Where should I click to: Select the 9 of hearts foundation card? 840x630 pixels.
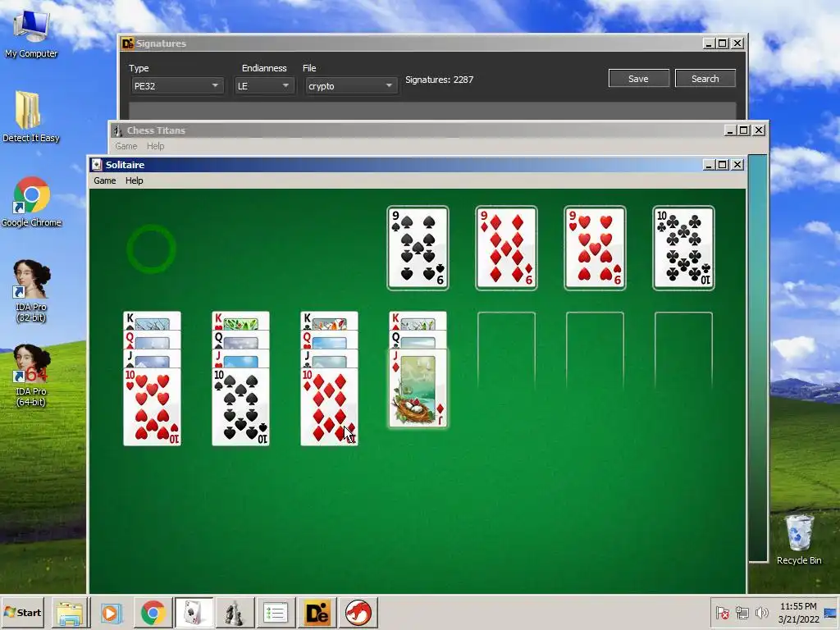click(596, 248)
